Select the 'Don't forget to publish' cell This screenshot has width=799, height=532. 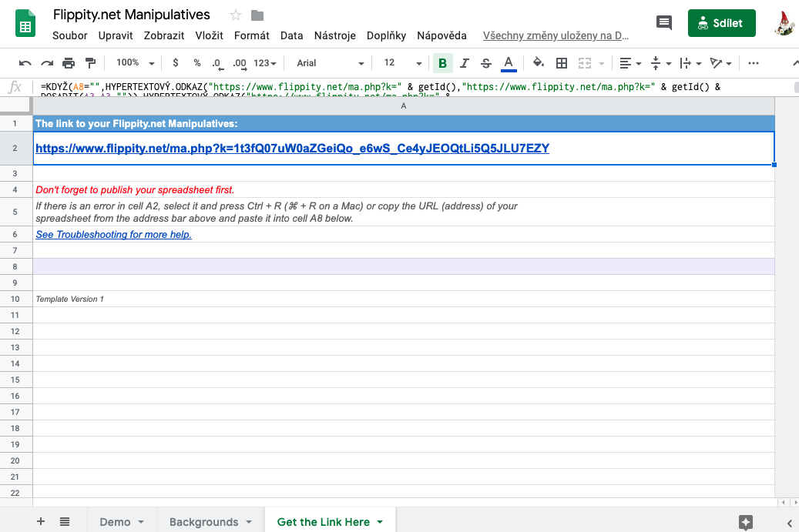[404, 190]
